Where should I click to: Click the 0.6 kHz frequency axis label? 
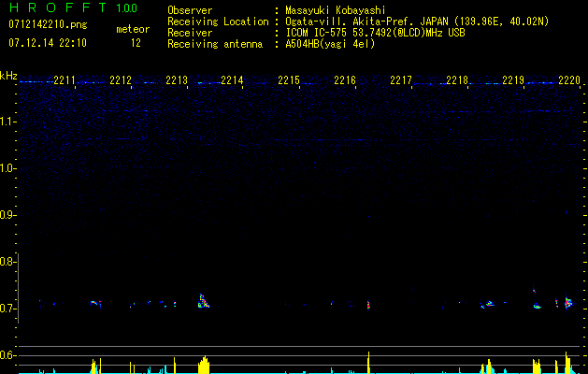pos(7,355)
